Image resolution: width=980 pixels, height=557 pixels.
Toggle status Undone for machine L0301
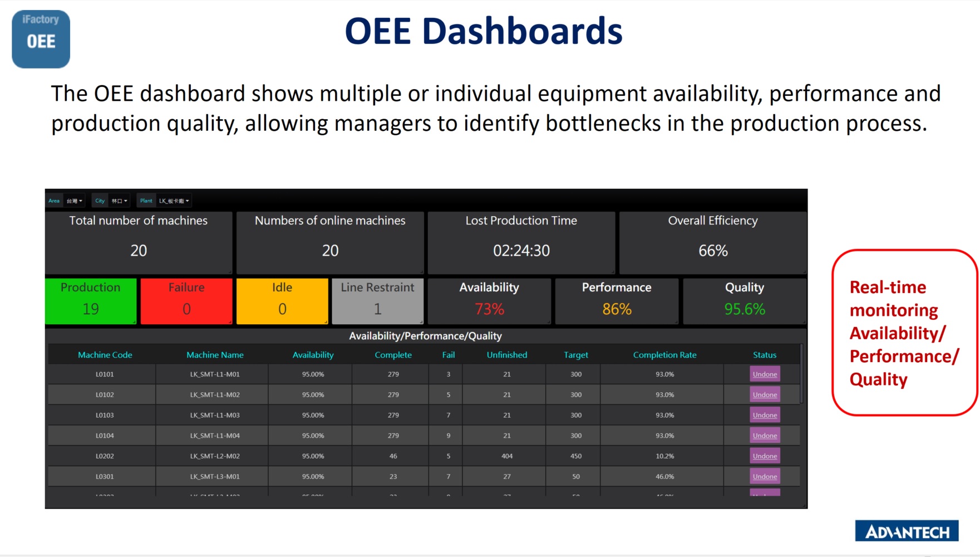coord(764,476)
